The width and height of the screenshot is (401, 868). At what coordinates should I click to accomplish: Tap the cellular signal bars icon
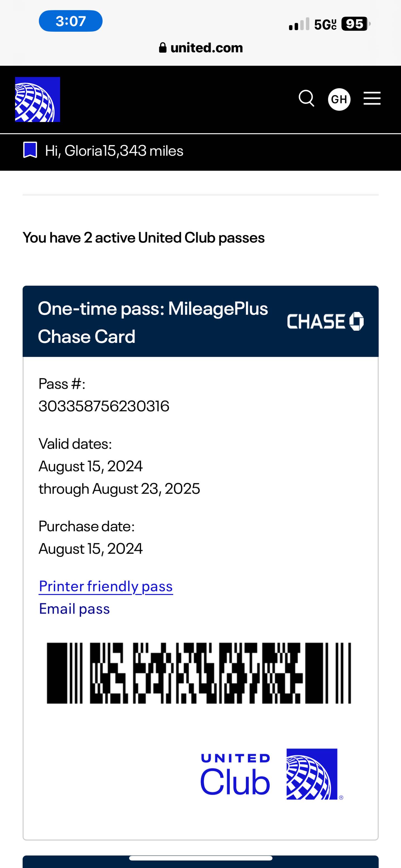tap(299, 24)
